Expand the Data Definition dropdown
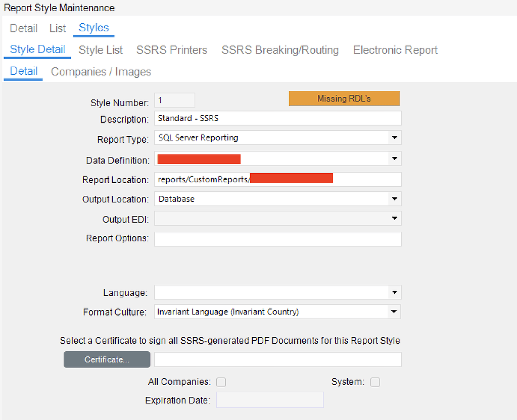 (394, 159)
